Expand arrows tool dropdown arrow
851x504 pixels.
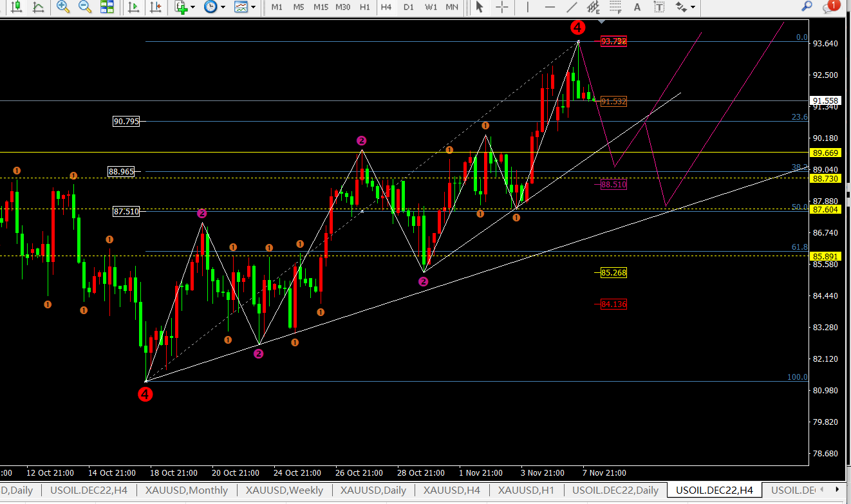(x=693, y=7)
